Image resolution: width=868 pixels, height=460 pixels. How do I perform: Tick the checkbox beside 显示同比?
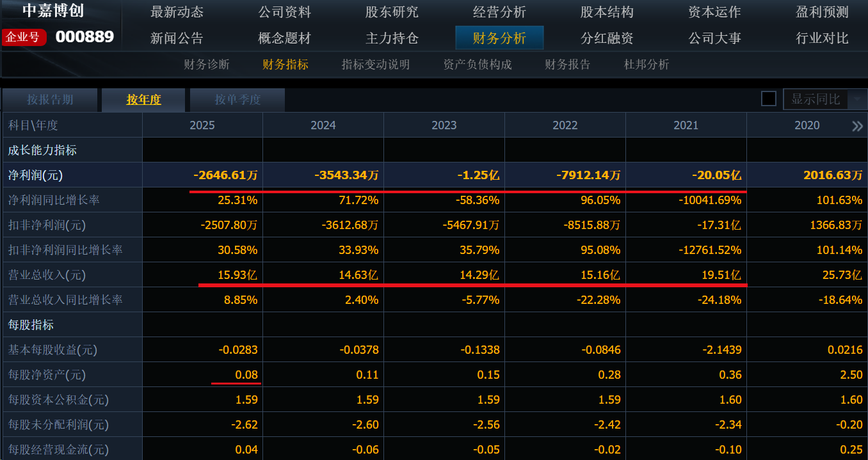tap(768, 99)
